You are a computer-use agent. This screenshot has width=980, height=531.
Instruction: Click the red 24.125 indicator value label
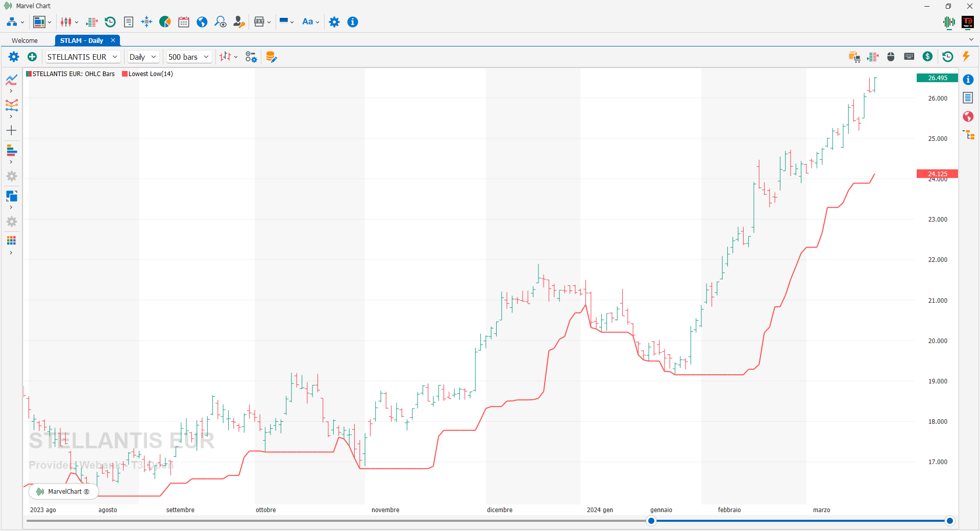click(x=937, y=174)
